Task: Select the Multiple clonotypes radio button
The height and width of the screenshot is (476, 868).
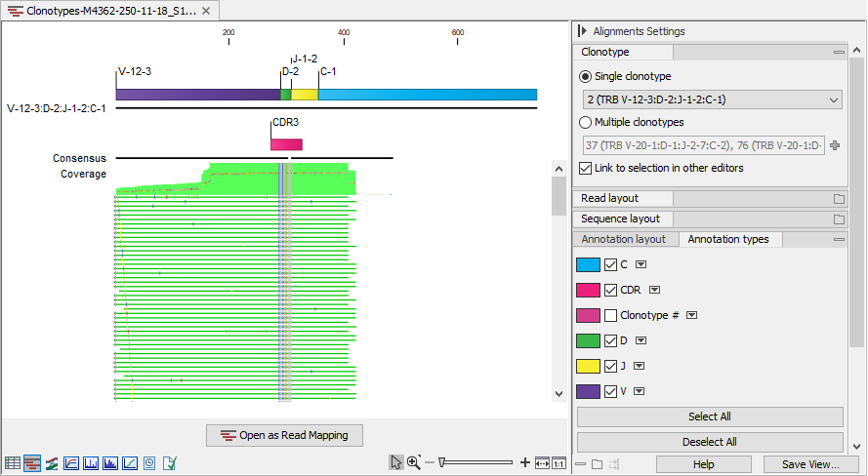Action: coord(586,123)
